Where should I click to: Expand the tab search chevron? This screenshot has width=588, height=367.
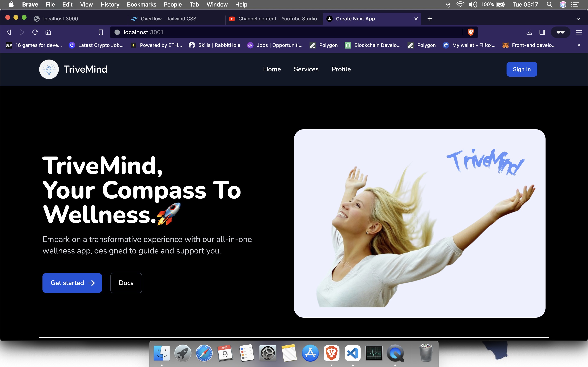point(578,19)
